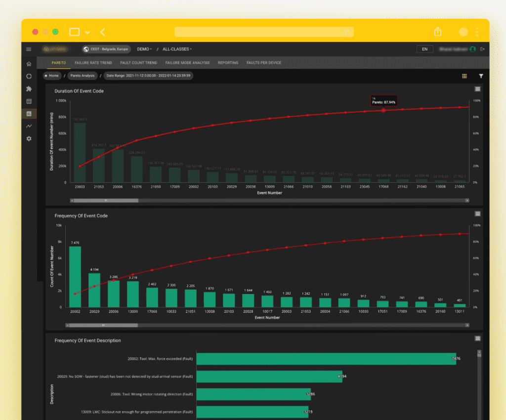Click the Duration chart horizontal scrollbar
This screenshot has height=420, width=506.
pos(269,201)
